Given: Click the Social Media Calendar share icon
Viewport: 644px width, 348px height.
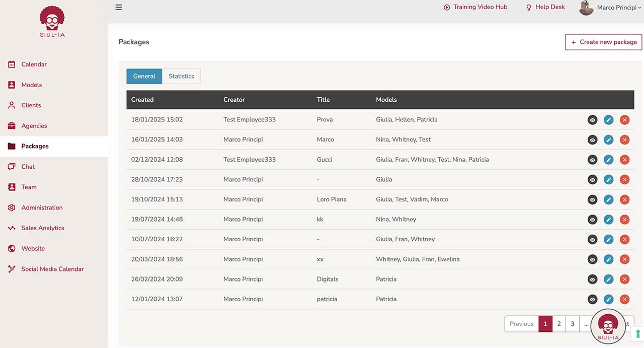Looking at the screenshot, I should click(x=12, y=269).
